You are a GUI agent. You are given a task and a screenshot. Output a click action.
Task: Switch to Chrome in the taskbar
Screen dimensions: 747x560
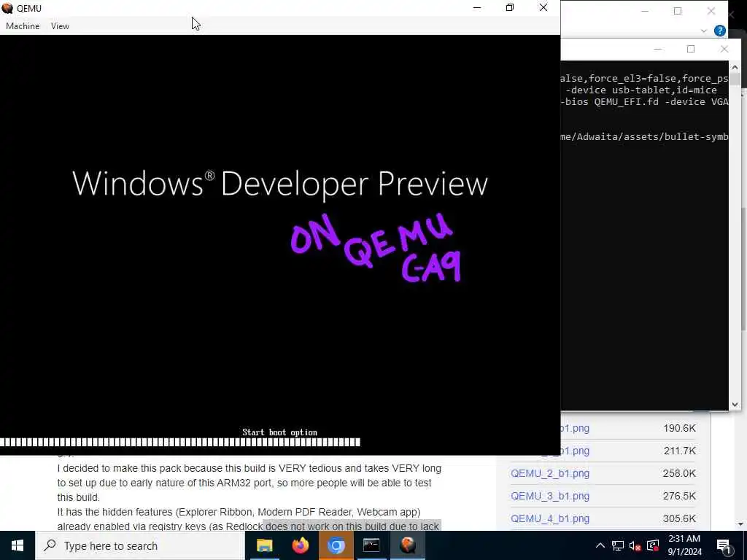336,545
